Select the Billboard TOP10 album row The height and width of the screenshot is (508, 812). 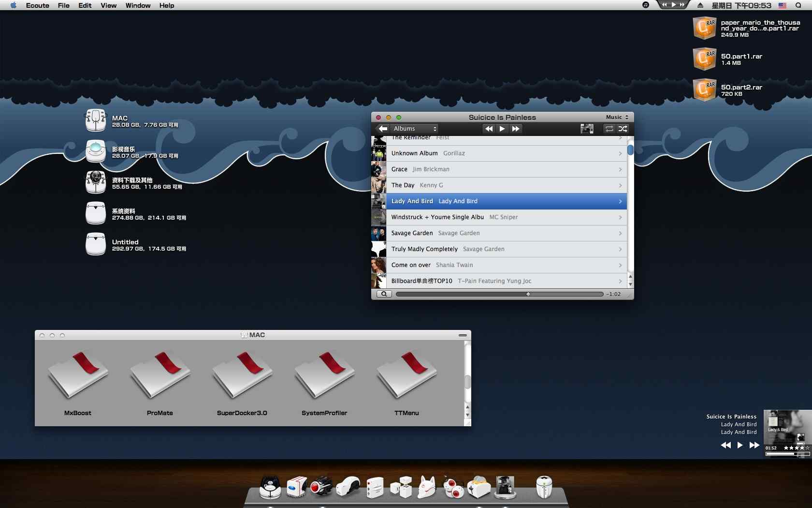click(x=499, y=281)
